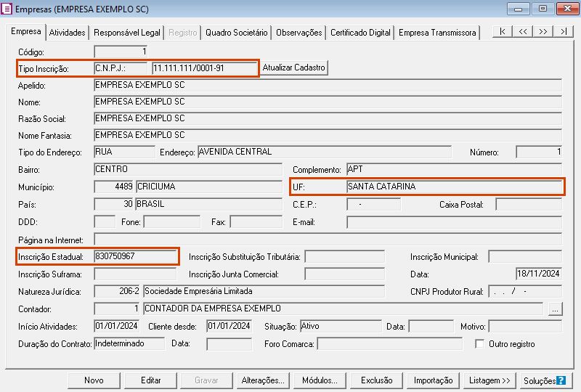Go to last record navigation arrow
This screenshot has width=581, height=392.
click(x=564, y=31)
